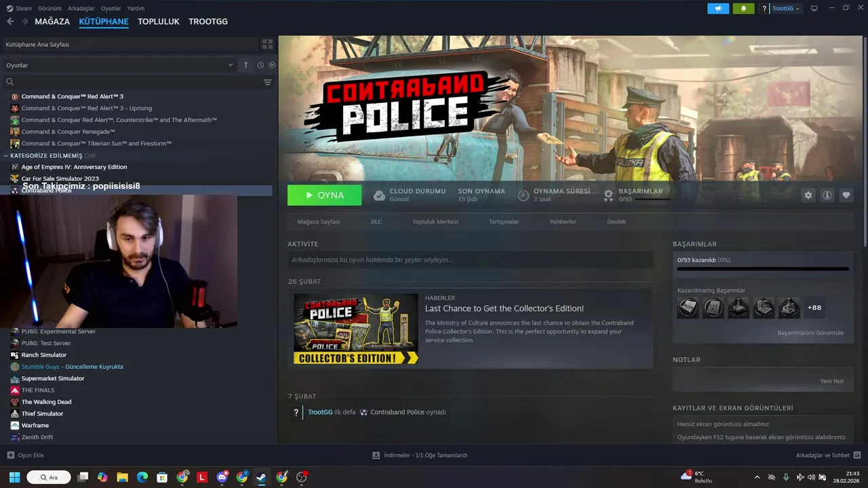Open the TrootGG account dropdown

tap(785, 9)
